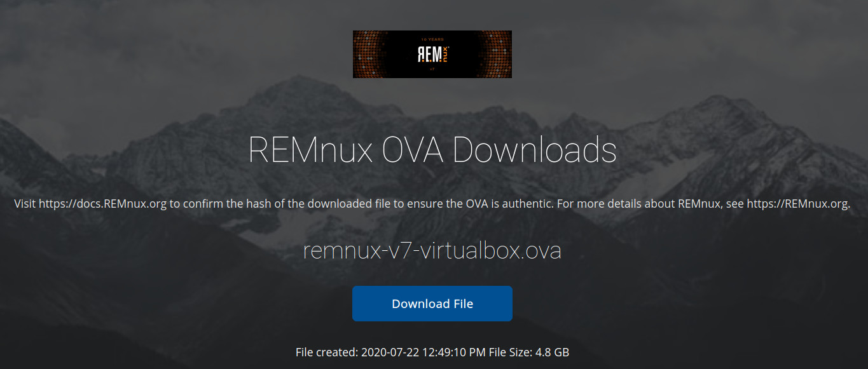Click the white R.E.M. lettering in logo

(430, 55)
